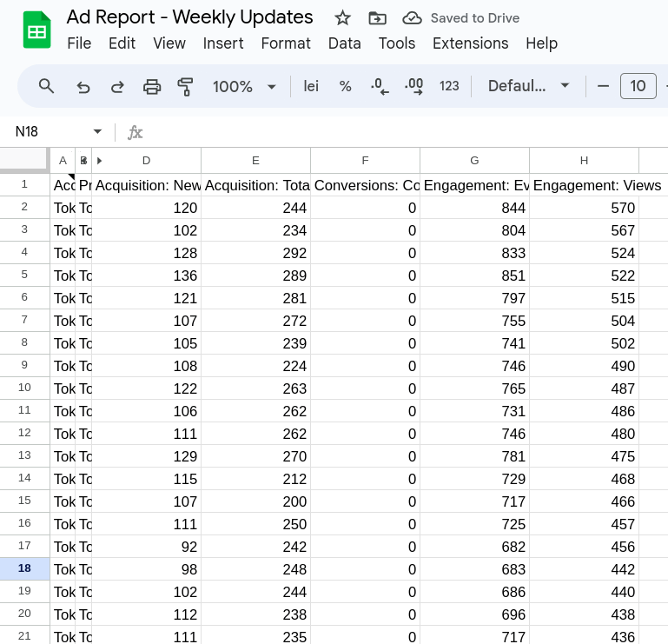Open the zoom 100% dropdown
Image resolution: width=668 pixels, height=644 pixels.
tap(244, 87)
